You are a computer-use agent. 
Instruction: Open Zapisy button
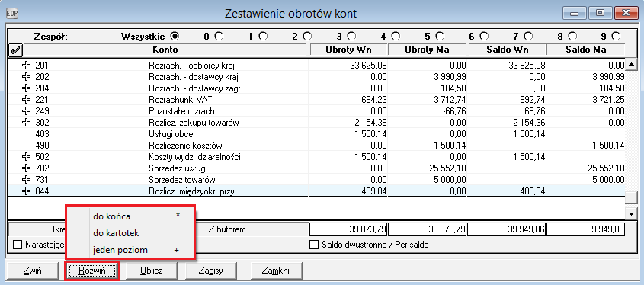(210, 271)
